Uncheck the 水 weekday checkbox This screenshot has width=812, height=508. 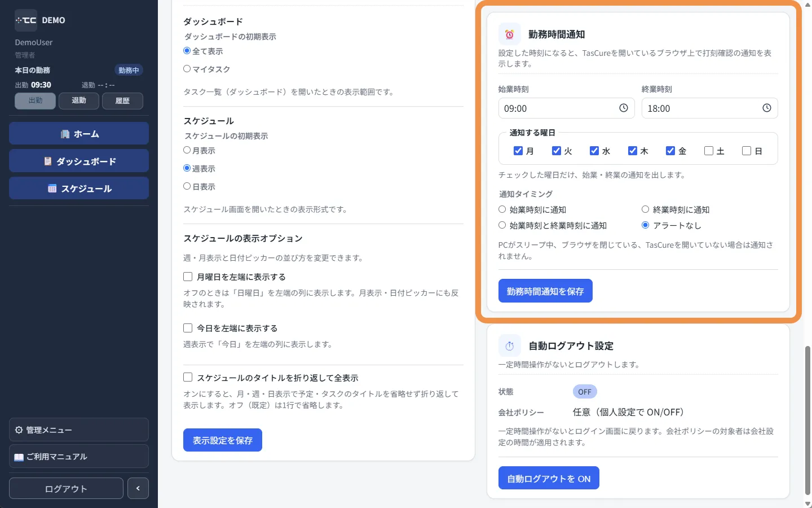594,151
